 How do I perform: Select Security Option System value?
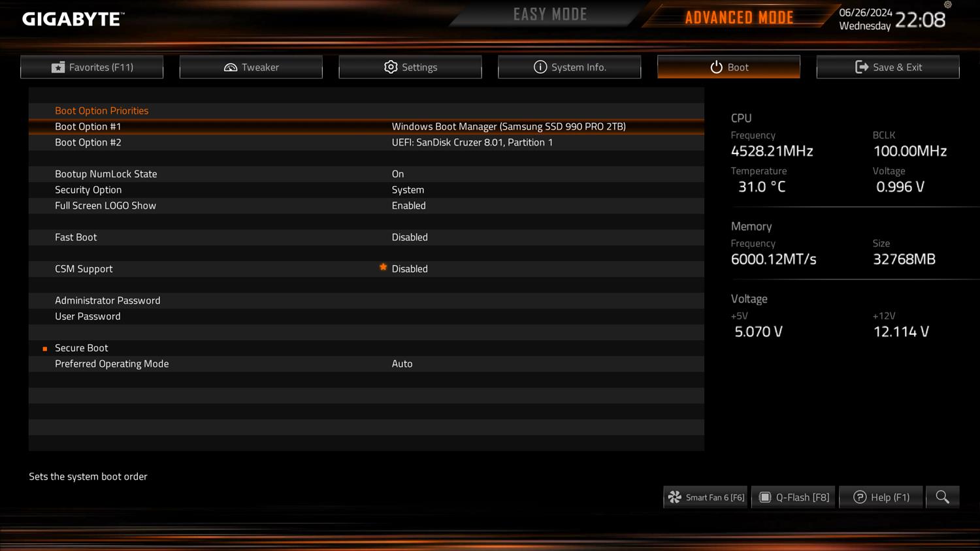[408, 190]
